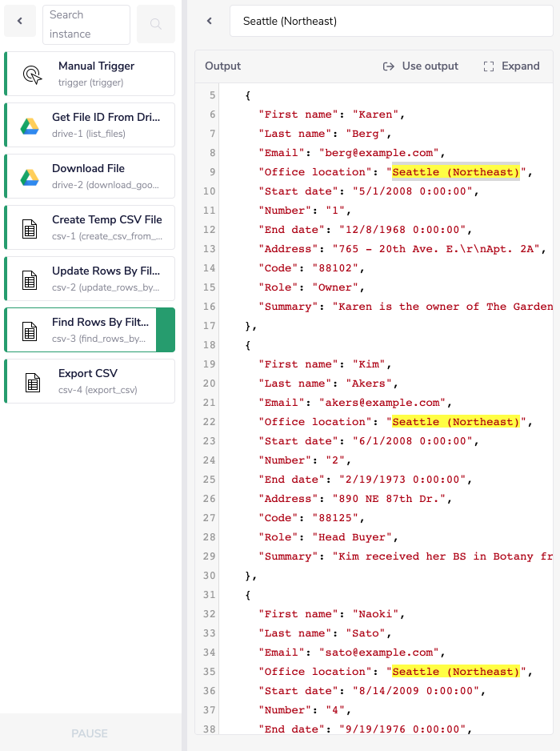Click the Search instance field

[86, 24]
